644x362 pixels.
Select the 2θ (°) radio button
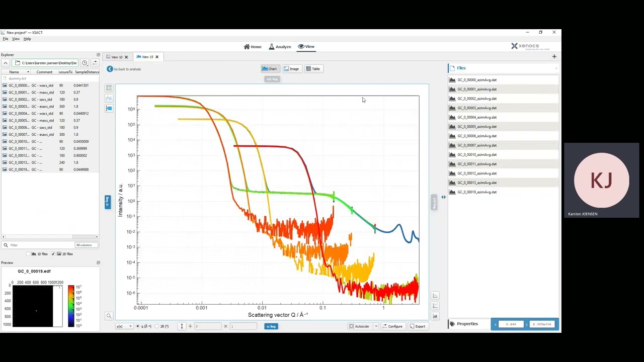[x=156, y=326]
